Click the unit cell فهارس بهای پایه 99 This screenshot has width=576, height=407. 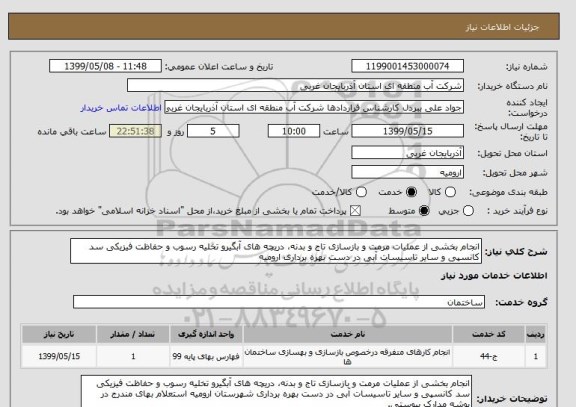206,356
